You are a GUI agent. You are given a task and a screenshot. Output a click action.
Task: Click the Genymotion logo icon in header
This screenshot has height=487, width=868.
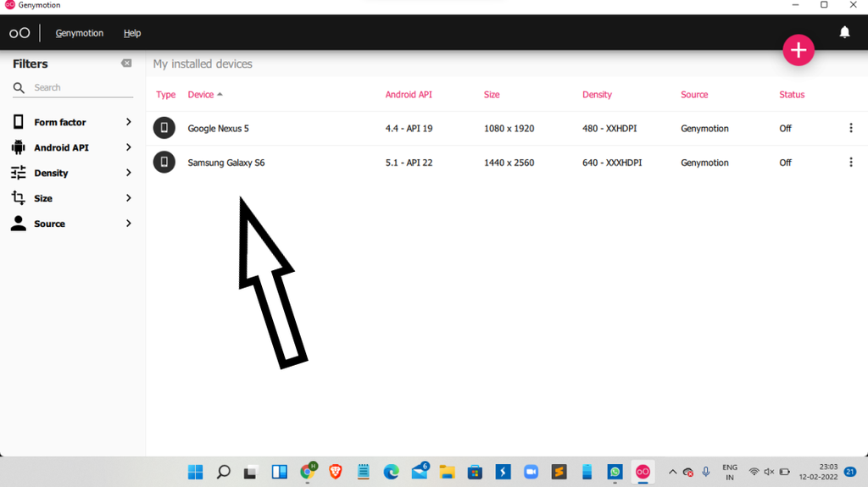coord(19,33)
